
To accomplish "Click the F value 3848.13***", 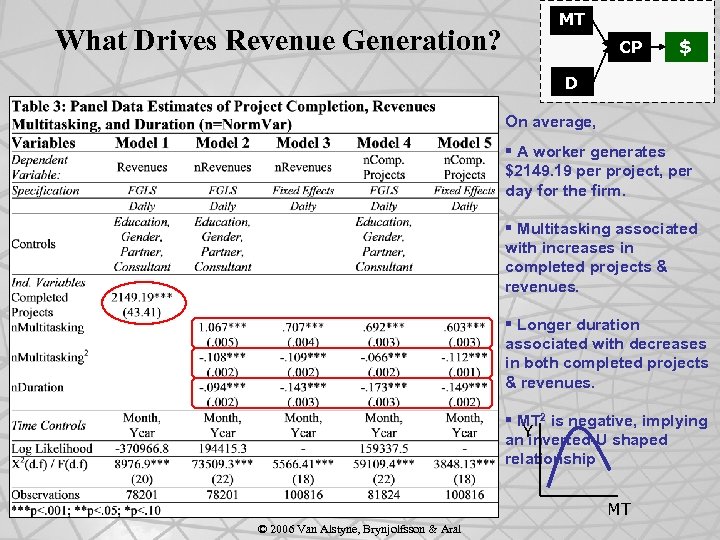I will point(465,464).
